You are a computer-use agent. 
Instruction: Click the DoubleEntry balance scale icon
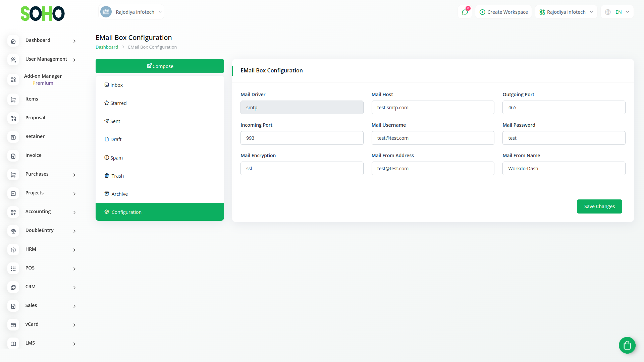[13, 231]
